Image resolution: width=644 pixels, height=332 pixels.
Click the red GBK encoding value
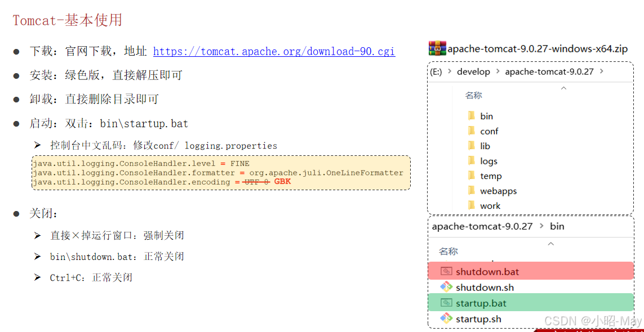tap(283, 181)
